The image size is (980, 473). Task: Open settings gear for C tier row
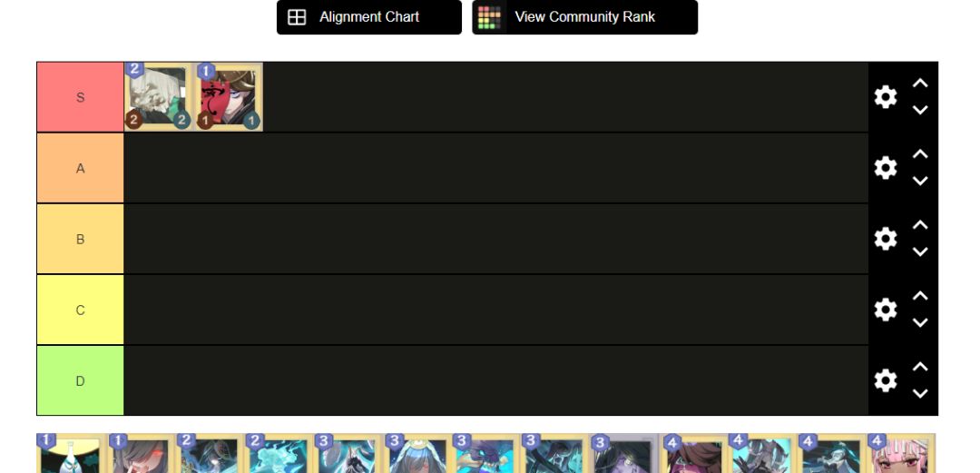tap(885, 310)
